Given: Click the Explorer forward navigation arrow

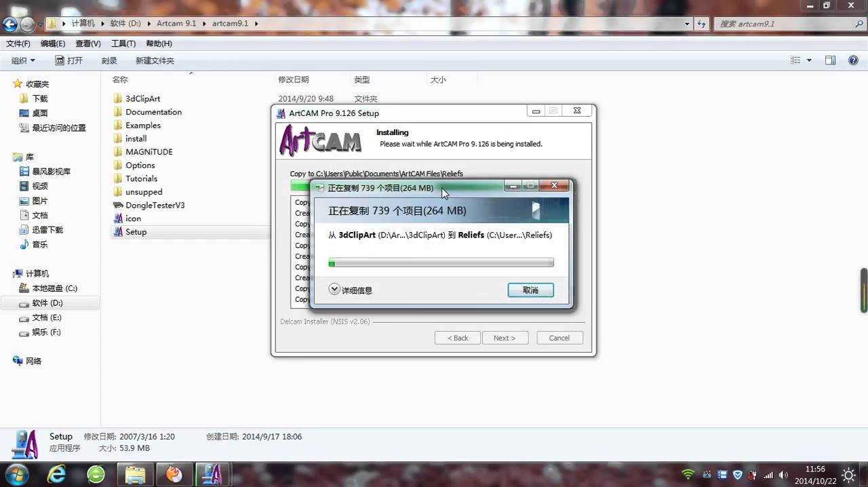Looking at the screenshot, I should [x=27, y=24].
